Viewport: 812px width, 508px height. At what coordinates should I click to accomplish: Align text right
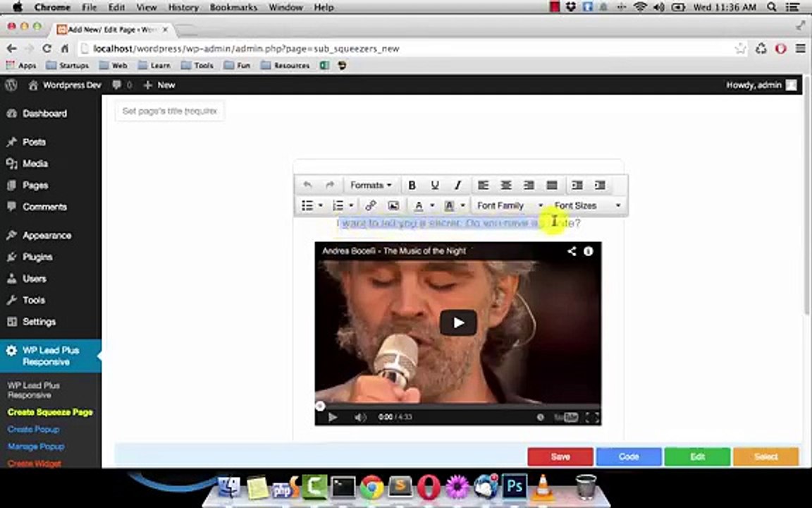[529, 185]
